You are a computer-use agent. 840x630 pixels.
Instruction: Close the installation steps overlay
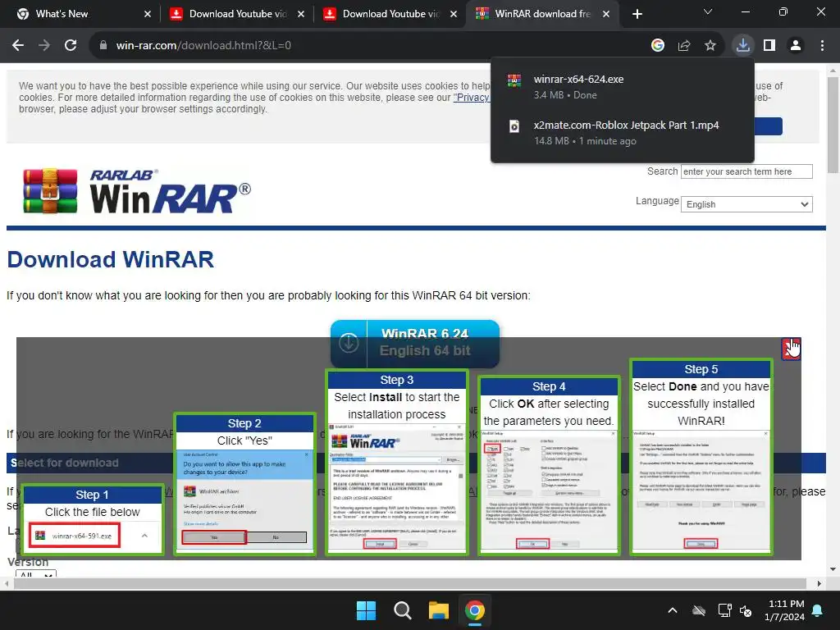pos(792,349)
